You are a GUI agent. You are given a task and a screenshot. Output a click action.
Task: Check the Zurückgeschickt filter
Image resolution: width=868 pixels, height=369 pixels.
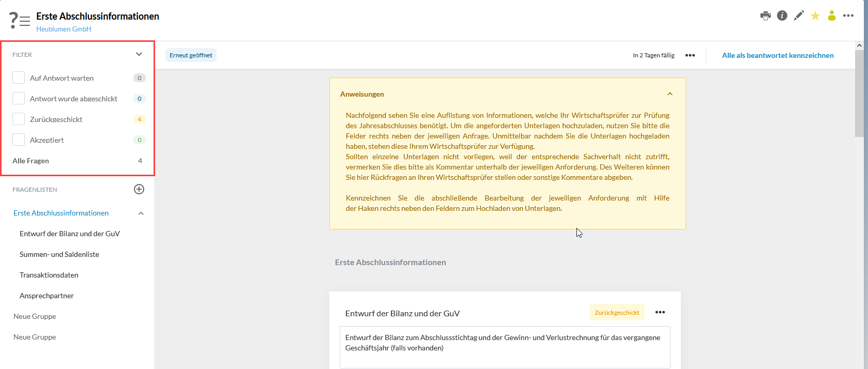(x=19, y=119)
